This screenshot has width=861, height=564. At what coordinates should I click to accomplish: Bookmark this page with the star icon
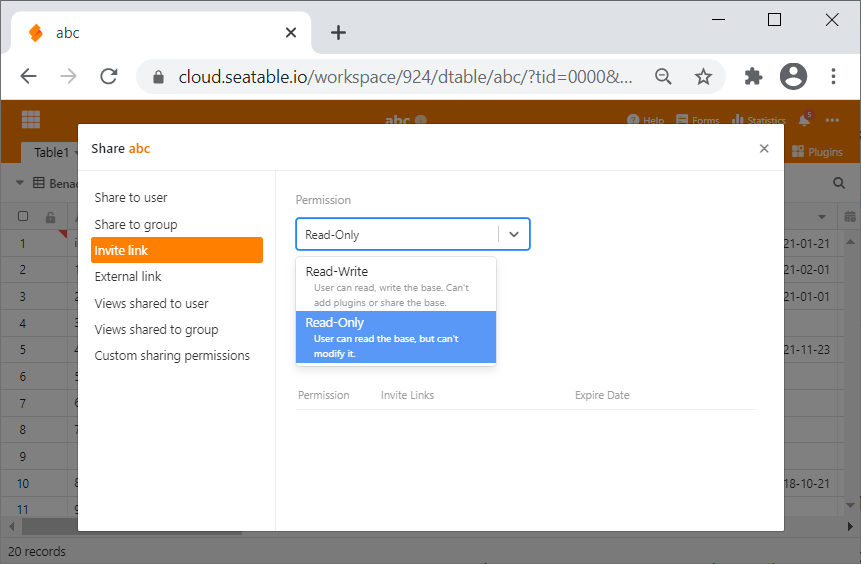[x=703, y=76]
